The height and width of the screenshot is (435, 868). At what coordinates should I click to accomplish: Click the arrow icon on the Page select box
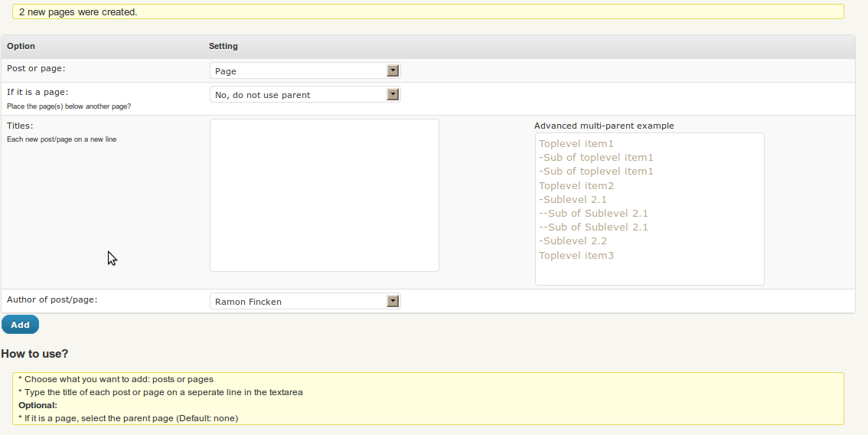[393, 70]
